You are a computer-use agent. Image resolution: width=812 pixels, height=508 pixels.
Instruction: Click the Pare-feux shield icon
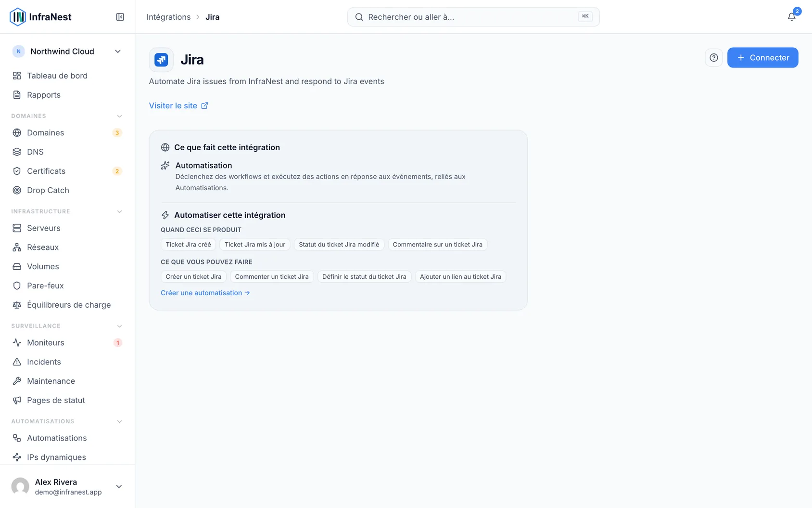17,286
